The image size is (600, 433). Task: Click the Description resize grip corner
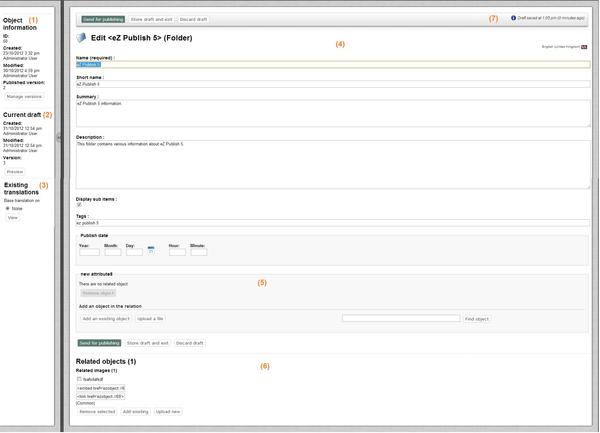click(x=588, y=187)
